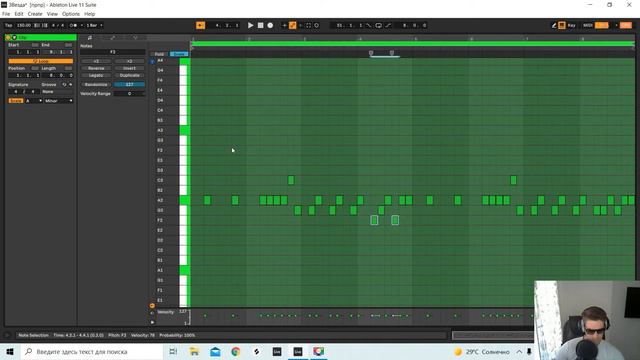Click the Commit Groove arrow icon

[x=71, y=84]
